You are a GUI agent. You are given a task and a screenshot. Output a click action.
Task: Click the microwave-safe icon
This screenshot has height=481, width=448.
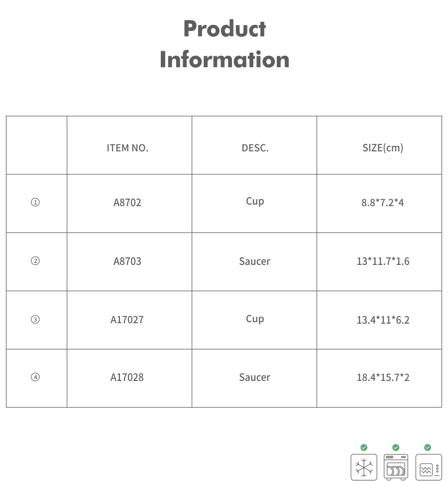[428, 467]
